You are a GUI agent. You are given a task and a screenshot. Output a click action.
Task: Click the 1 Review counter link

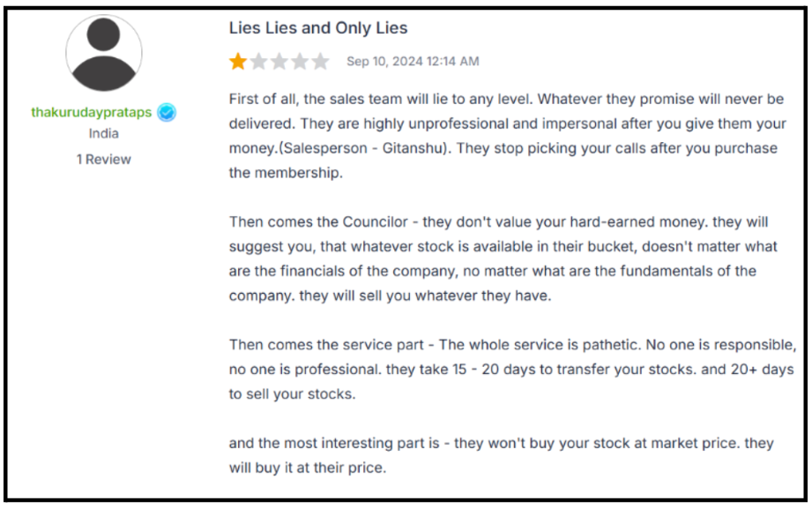103,159
